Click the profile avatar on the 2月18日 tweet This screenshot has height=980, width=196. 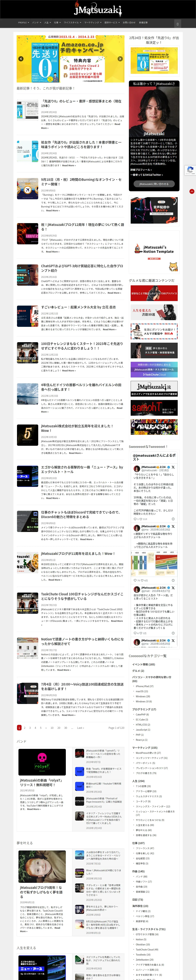click(x=137, y=469)
